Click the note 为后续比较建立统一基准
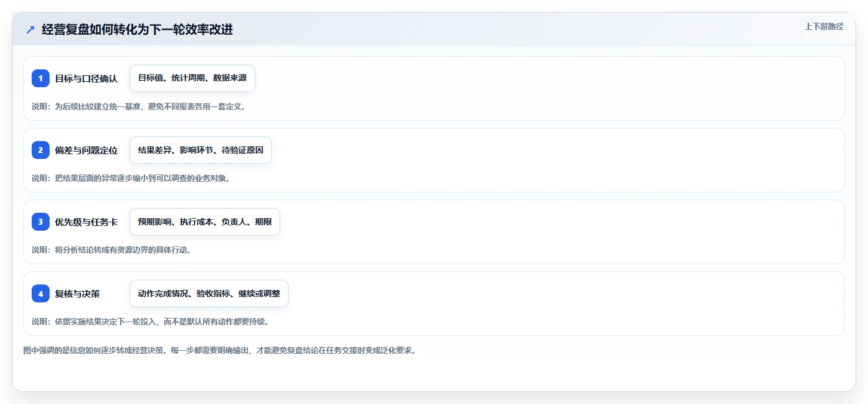The image size is (868, 404). pyautogui.click(x=97, y=106)
